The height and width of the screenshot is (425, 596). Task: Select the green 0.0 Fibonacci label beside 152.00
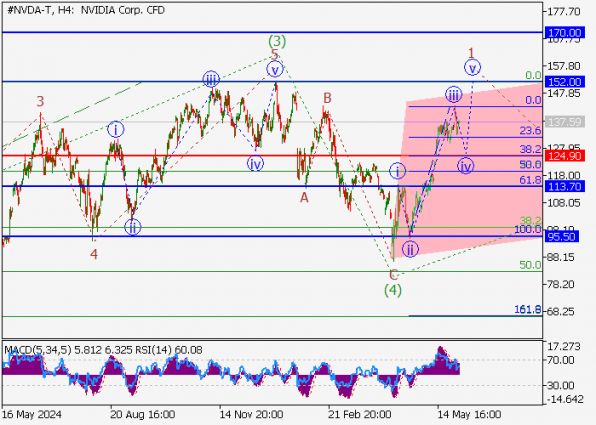(x=533, y=75)
